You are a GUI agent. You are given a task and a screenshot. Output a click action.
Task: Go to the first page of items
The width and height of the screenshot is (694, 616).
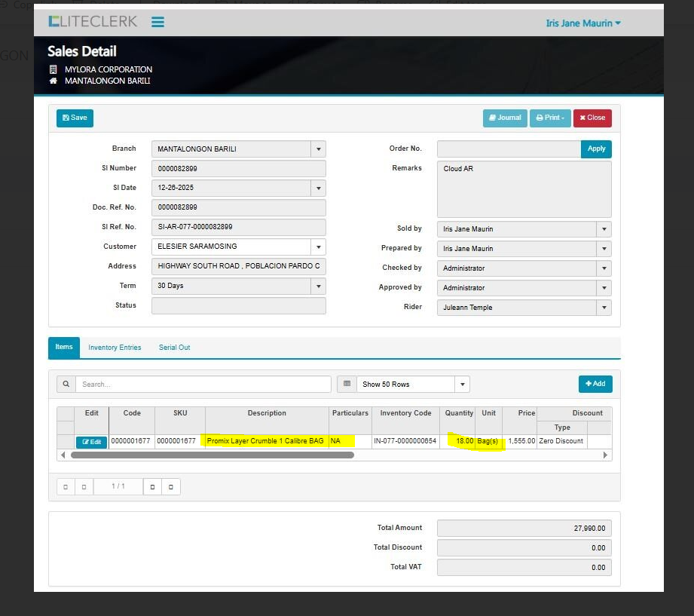(x=66, y=487)
